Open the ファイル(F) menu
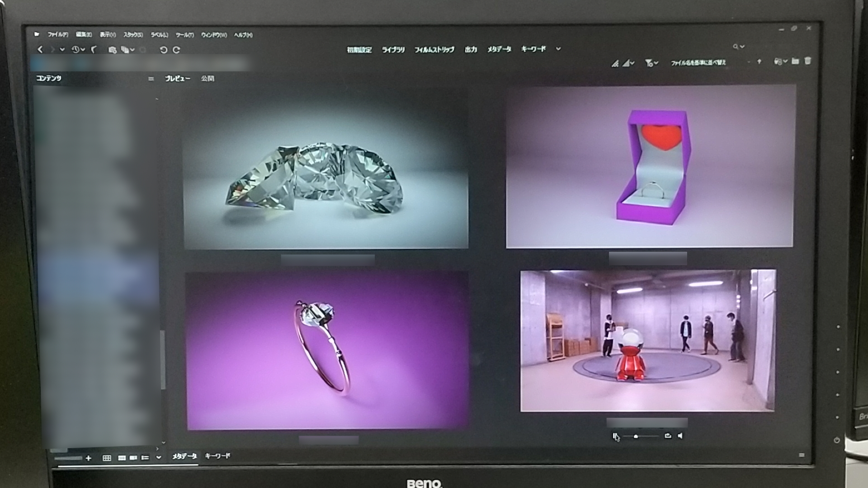The width and height of the screenshot is (868, 488). [58, 34]
